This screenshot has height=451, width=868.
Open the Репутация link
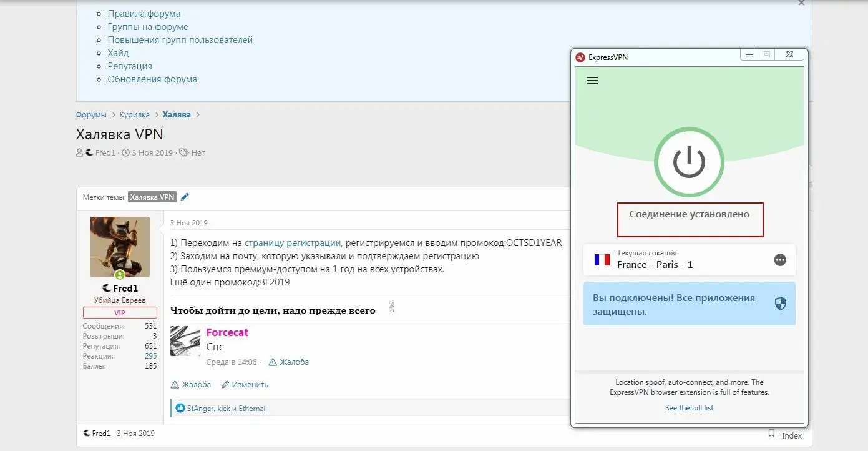click(130, 66)
